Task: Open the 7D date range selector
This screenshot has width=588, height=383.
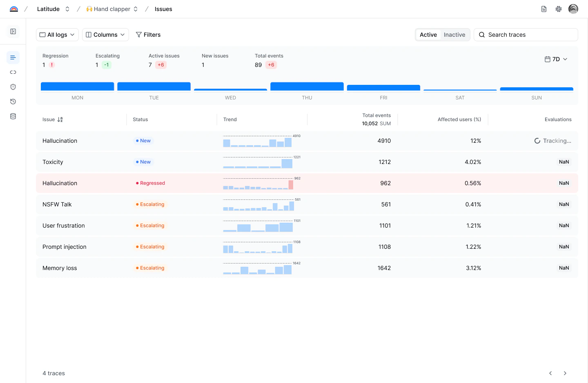Action: [x=556, y=59]
